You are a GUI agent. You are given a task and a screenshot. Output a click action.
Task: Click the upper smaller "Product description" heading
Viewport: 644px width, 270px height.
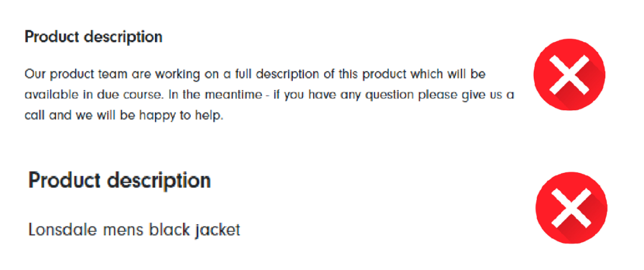click(x=93, y=37)
